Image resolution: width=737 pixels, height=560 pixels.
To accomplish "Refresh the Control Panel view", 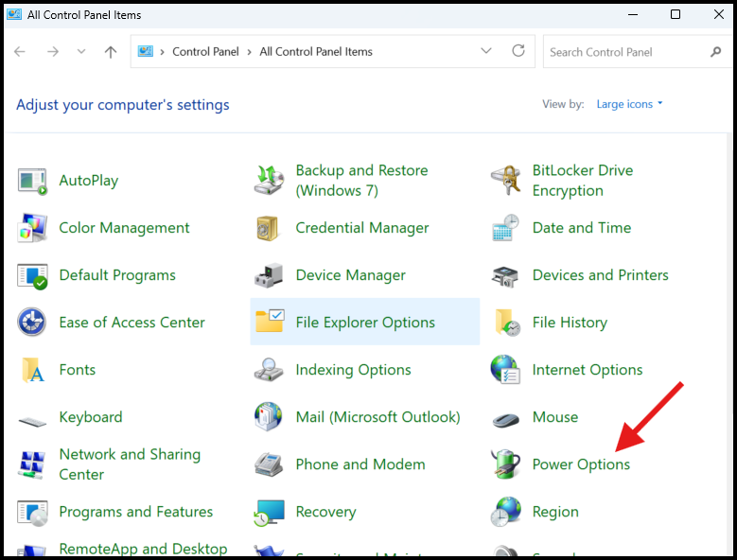I will point(518,51).
